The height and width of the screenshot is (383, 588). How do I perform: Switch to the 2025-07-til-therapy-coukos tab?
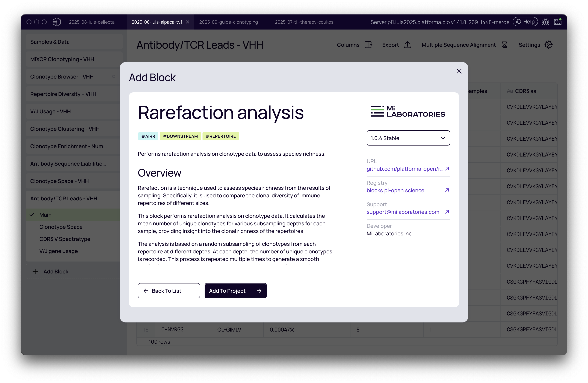pyautogui.click(x=304, y=22)
